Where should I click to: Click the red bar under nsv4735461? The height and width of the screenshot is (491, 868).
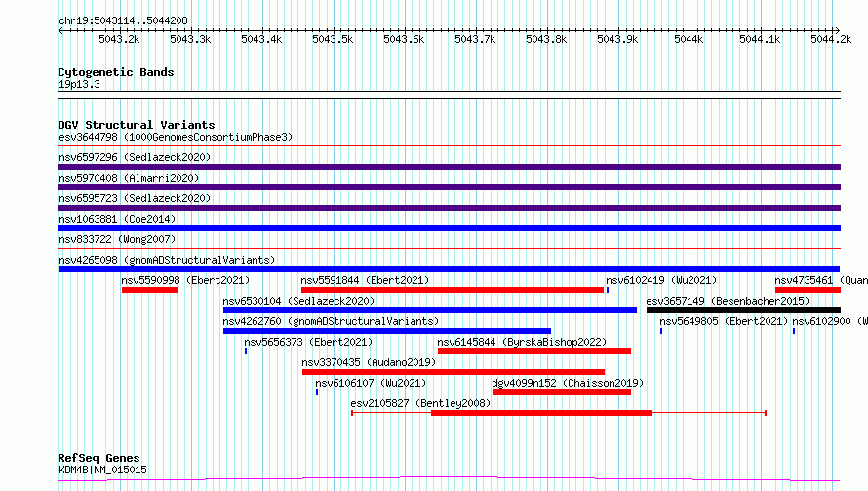(x=808, y=290)
